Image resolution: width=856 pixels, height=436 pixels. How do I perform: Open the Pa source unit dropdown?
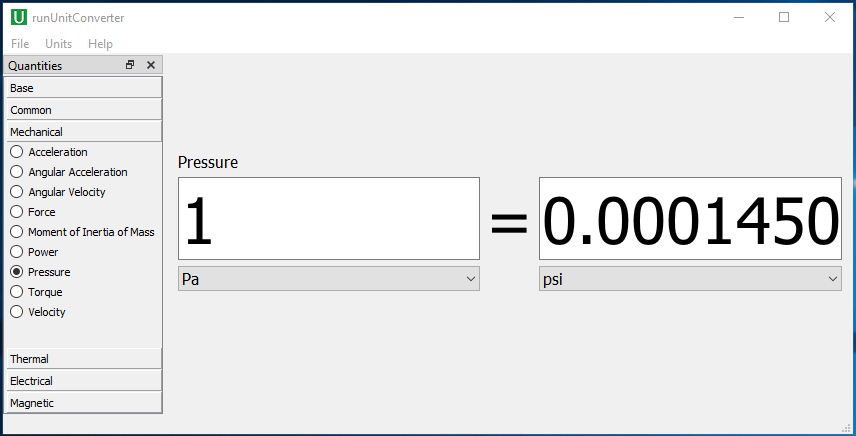(329, 279)
